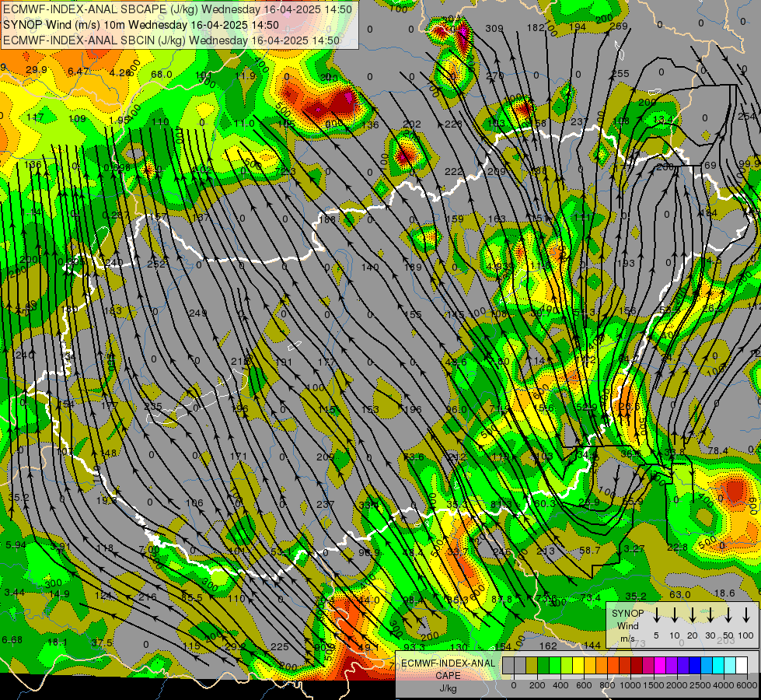Select the cyan swatch in CAPE legend

717,666
